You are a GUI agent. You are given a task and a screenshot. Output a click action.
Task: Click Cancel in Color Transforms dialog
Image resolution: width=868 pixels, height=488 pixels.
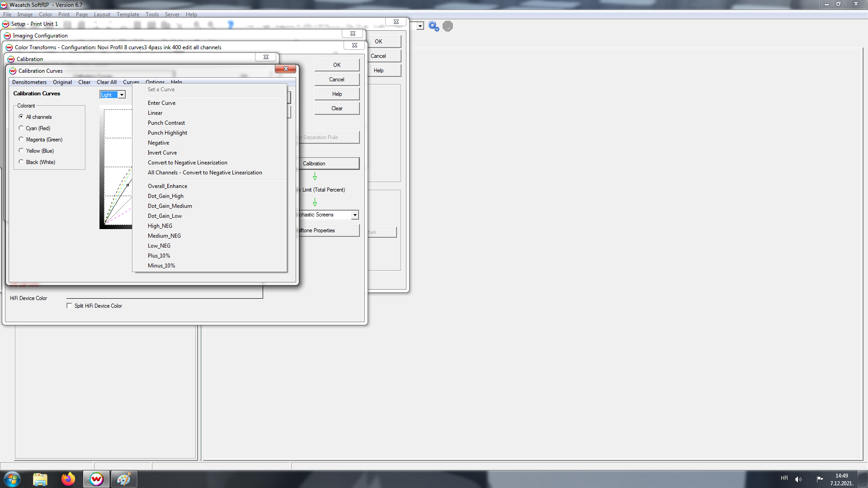tap(337, 80)
